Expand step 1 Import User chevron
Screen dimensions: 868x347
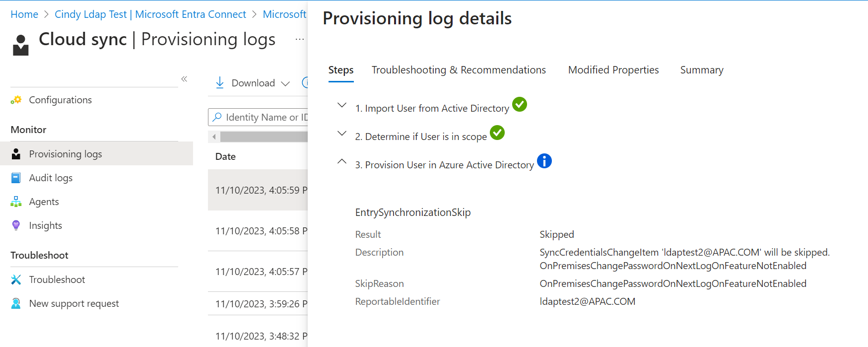(342, 105)
